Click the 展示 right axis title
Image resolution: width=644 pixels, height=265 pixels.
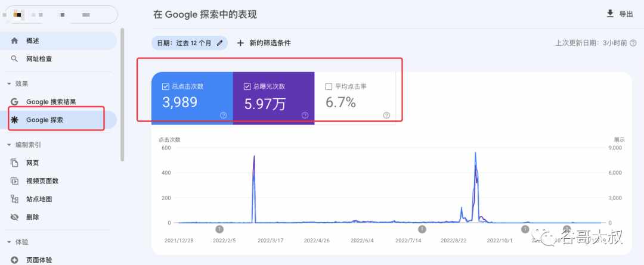[620, 139]
